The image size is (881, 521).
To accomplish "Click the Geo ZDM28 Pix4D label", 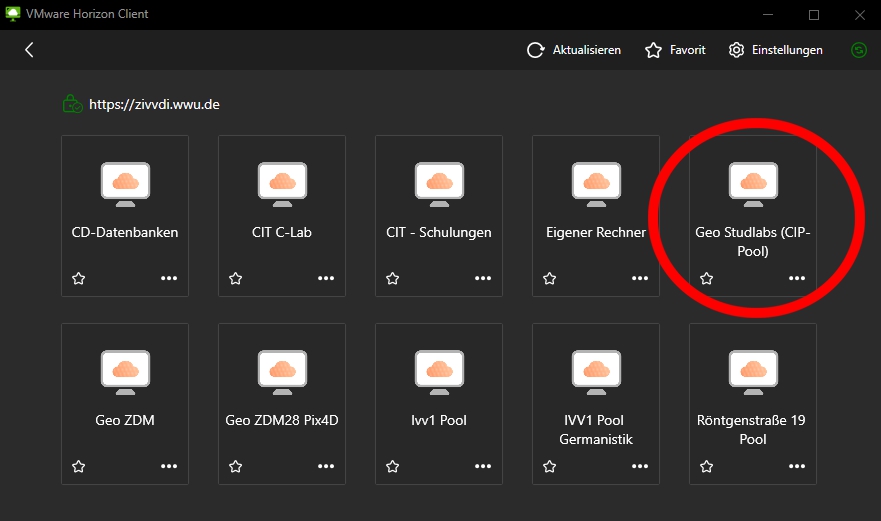I will tap(282, 420).
